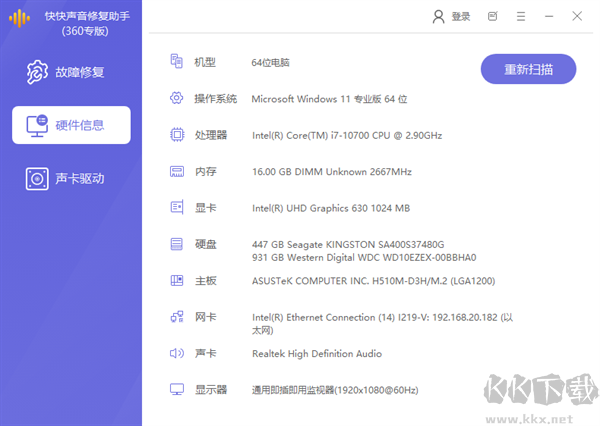
Task: Click the 主板 motherboard icon
Action: pos(177,281)
